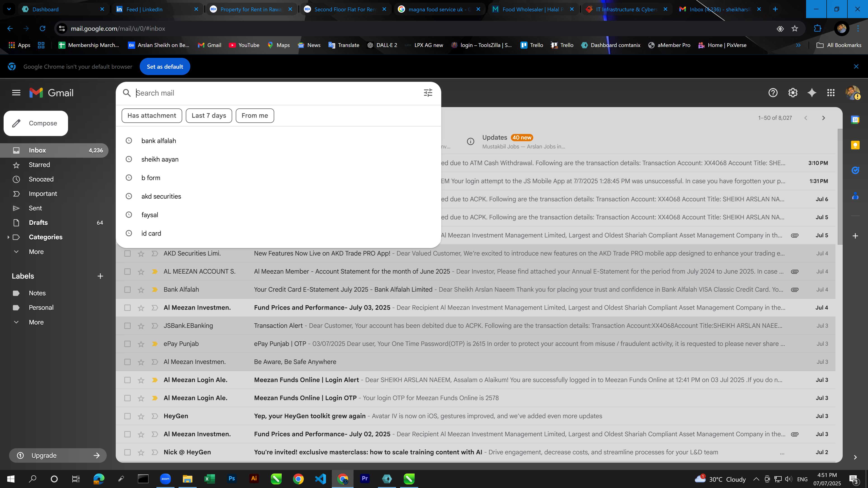The image size is (868, 488).
Task: Open the Starred folder
Action: [x=39, y=165]
